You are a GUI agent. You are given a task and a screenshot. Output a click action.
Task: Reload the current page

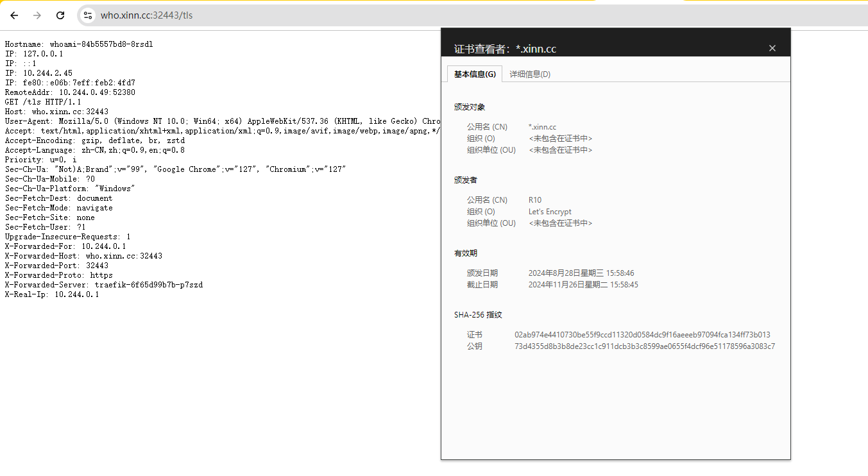(x=60, y=15)
